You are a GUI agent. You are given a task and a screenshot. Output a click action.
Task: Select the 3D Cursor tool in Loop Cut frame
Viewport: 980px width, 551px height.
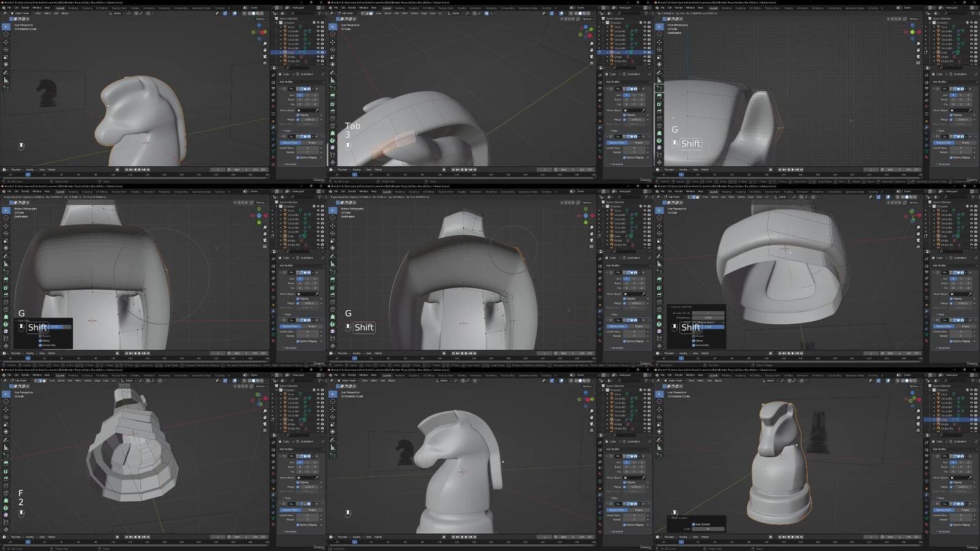[659, 218]
